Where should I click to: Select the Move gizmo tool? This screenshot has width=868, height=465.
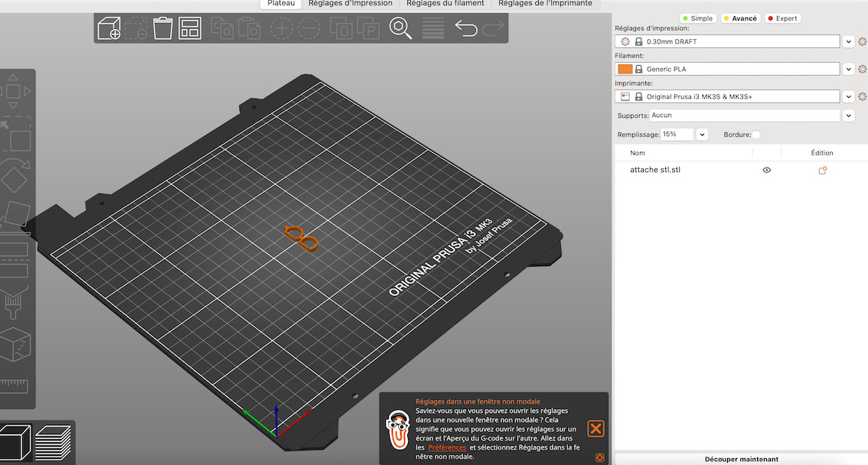[x=13, y=91]
